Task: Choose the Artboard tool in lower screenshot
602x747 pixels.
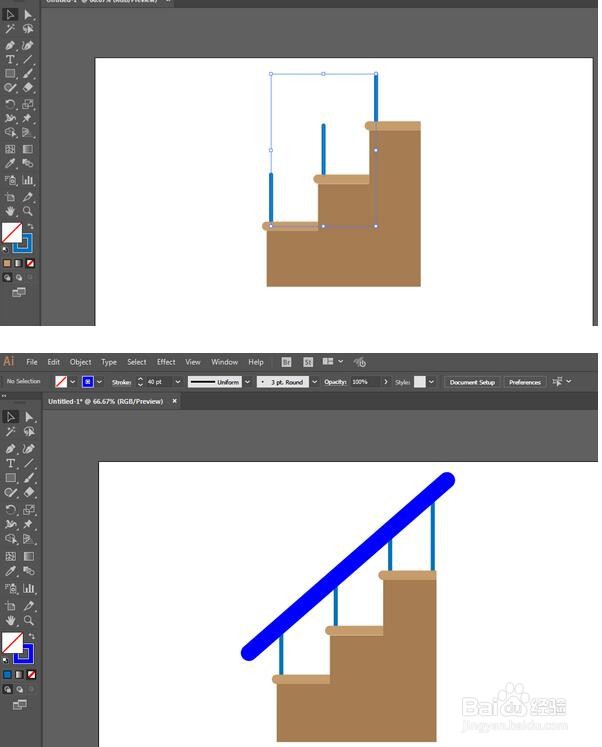Action: point(10,606)
